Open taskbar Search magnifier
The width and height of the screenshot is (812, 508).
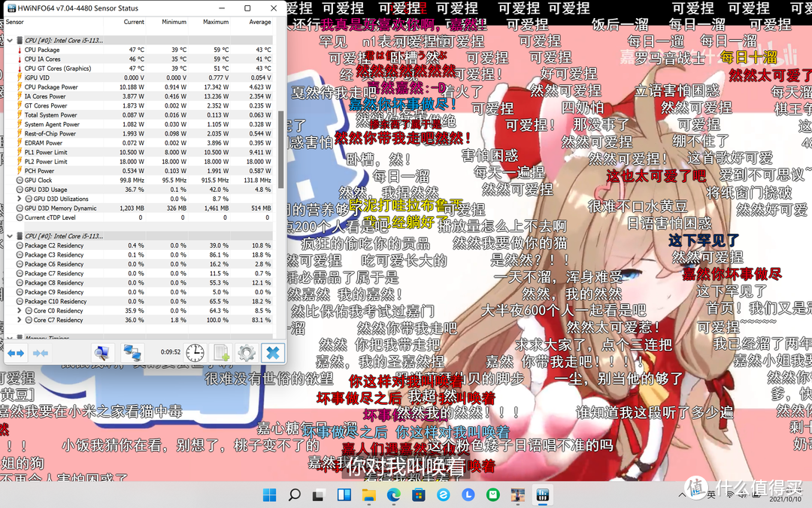coord(294,495)
